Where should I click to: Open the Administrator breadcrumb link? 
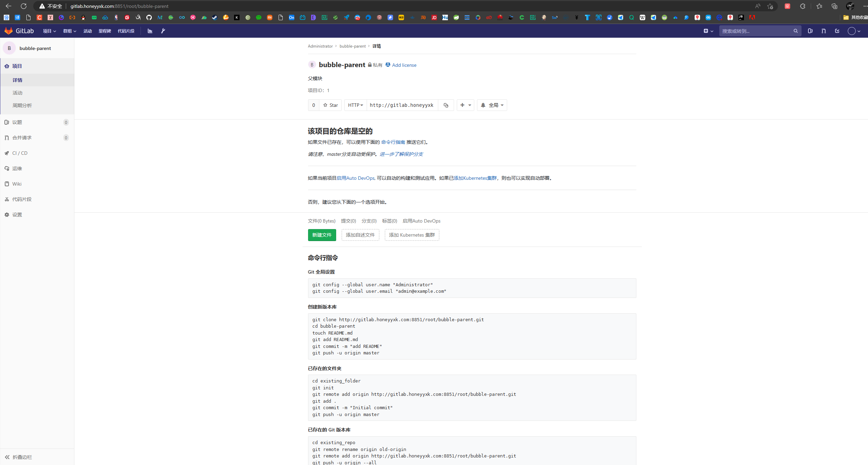tap(320, 46)
